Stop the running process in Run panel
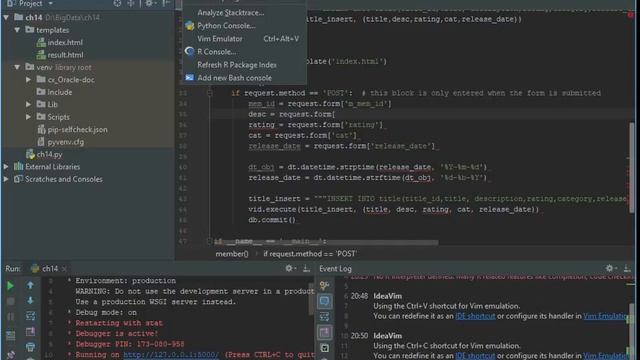This screenshot has height=360, width=640. [x=10, y=301]
